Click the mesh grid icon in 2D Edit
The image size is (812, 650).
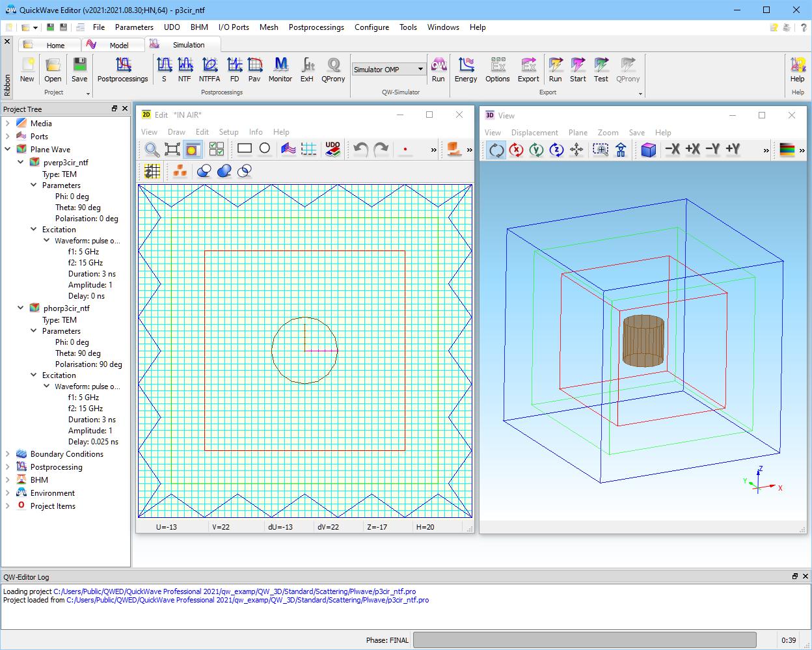point(309,149)
